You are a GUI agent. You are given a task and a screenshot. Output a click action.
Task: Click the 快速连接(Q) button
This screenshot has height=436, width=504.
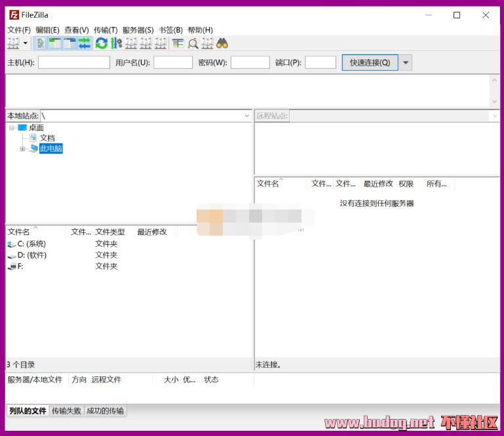click(x=370, y=62)
